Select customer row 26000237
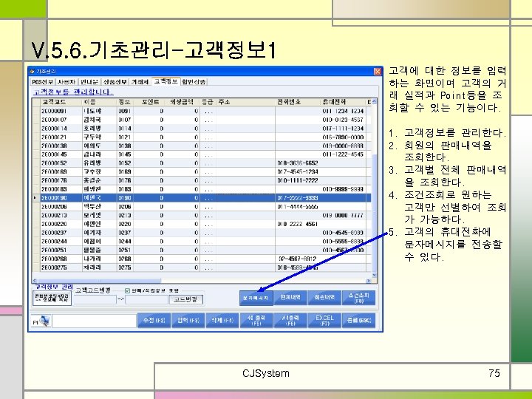Viewport: 532px width, 399px height. [203, 233]
